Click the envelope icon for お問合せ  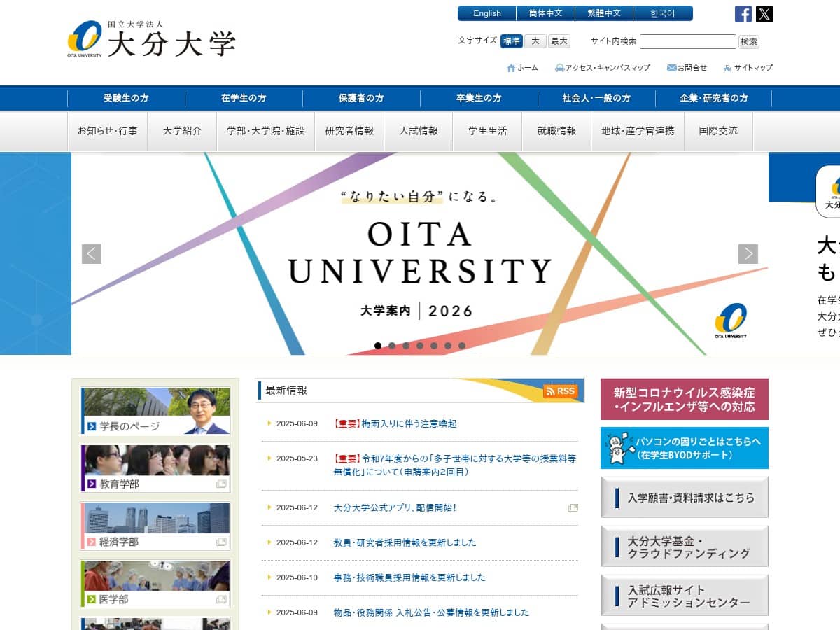tap(671, 68)
